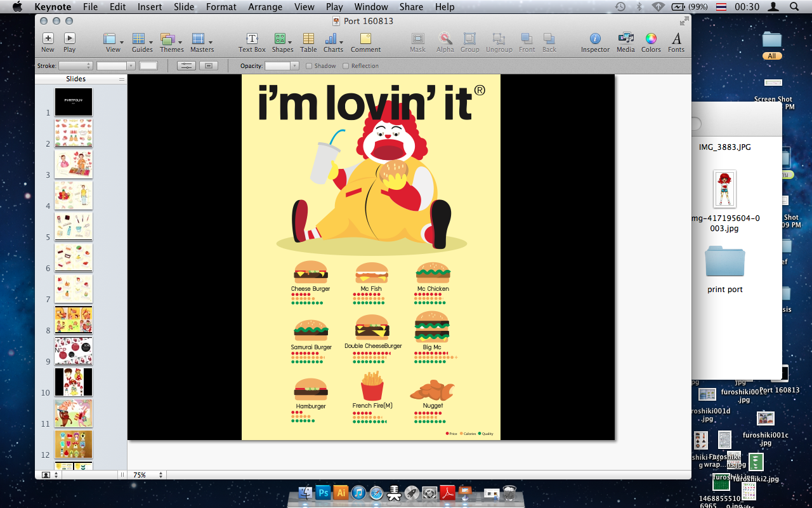Open the Shapes picker
812x508 pixels.
tap(282, 43)
